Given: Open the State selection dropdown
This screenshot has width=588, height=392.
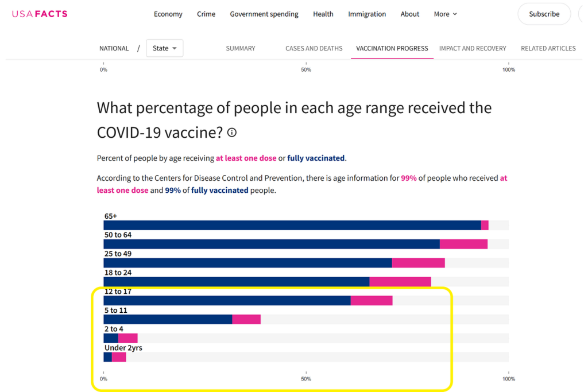Looking at the screenshot, I should 164,48.
